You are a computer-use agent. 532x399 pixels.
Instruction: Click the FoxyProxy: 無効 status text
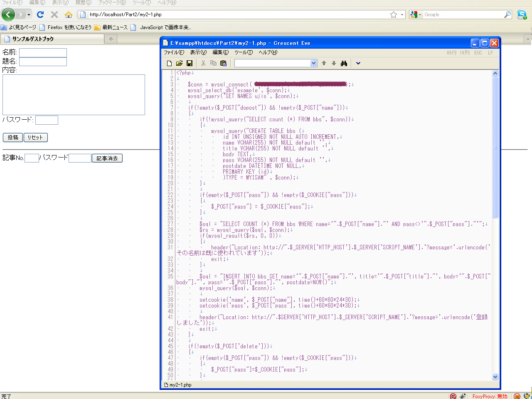tap(490, 397)
